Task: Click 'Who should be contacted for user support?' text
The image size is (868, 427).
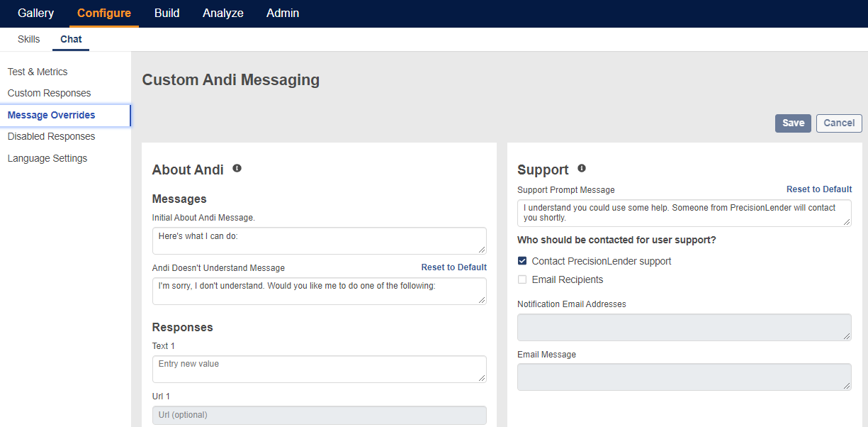Action: (616, 240)
